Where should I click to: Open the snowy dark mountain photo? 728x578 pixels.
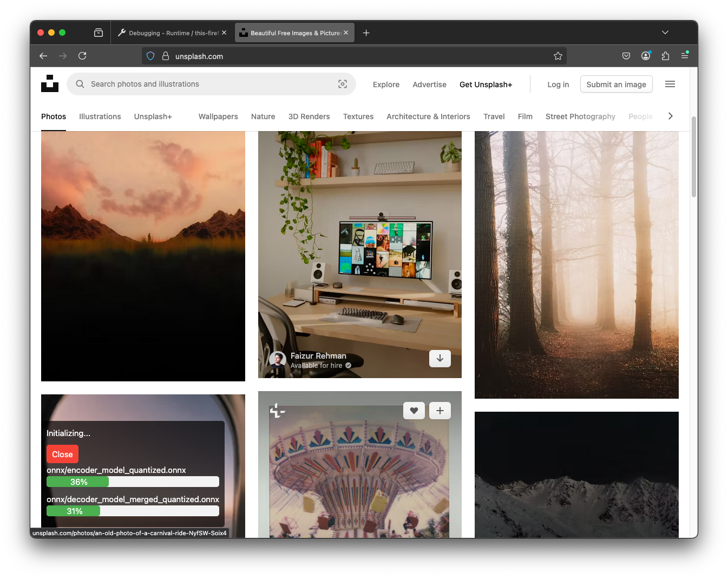[576, 475]
